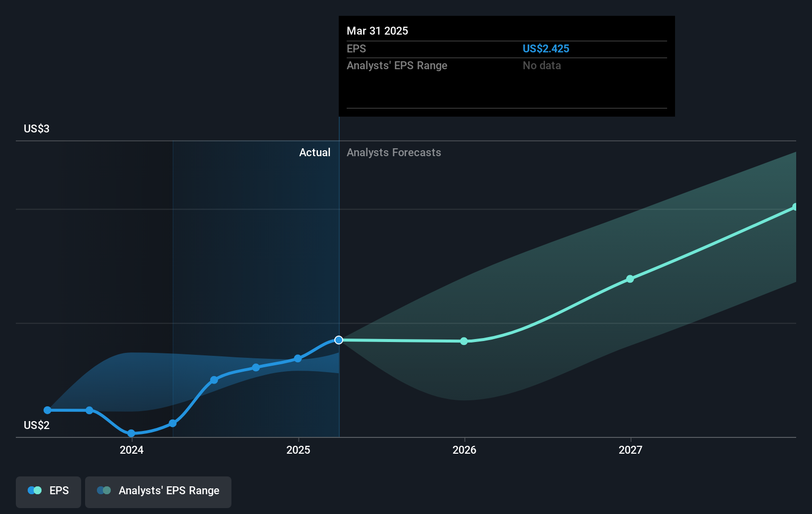Viewport: 812px width, 514px height.
Task: Click the 2027 forecast EPS data point
Action: (x=630, y=279)
